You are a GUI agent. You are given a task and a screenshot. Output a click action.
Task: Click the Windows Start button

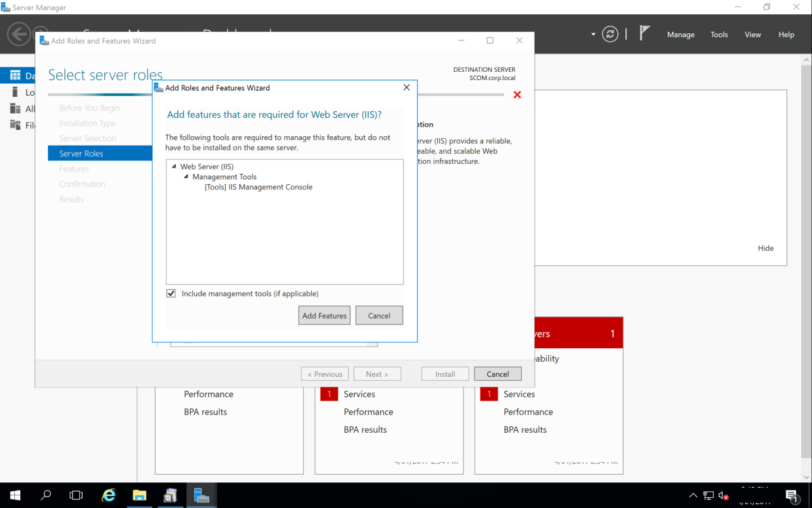[14, 495]
